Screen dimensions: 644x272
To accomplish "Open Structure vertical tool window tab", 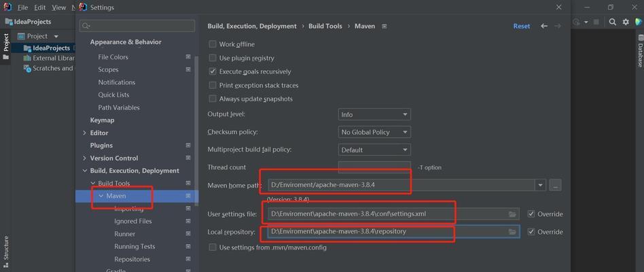I will tap(5, 248).
